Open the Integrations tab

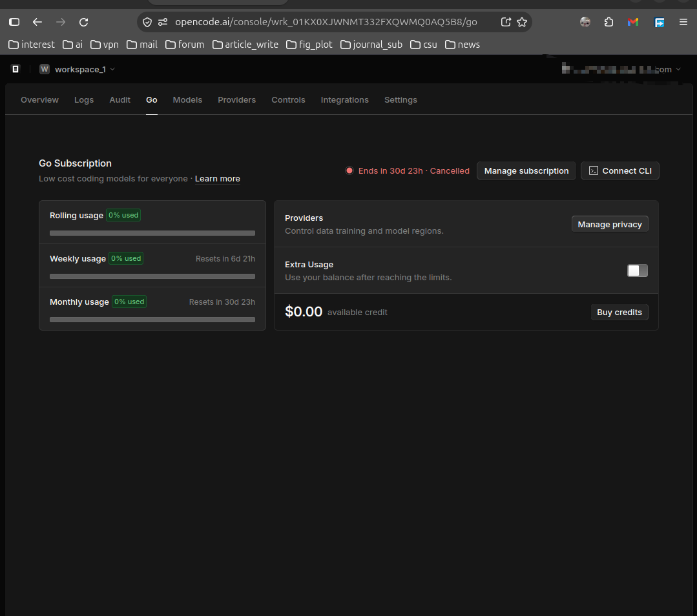(x=345, y=100)
